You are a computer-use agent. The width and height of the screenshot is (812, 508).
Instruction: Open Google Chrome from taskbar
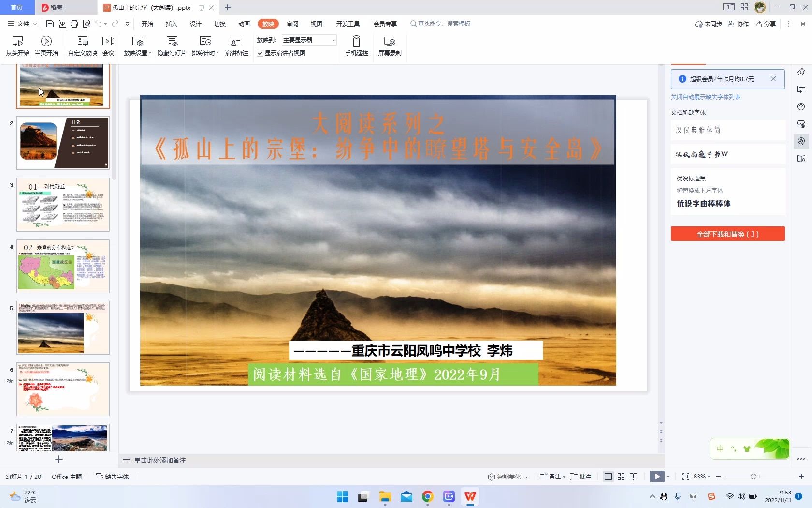click(427, 496)
